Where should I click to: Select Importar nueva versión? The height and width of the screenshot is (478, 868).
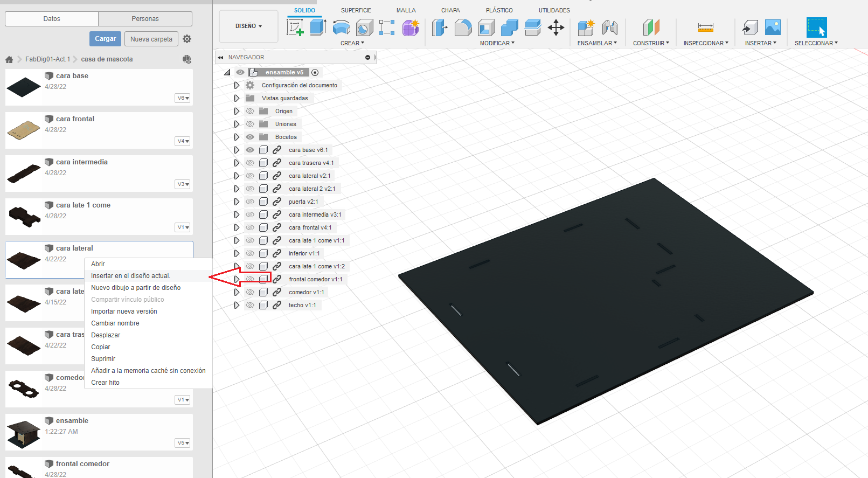124,311
